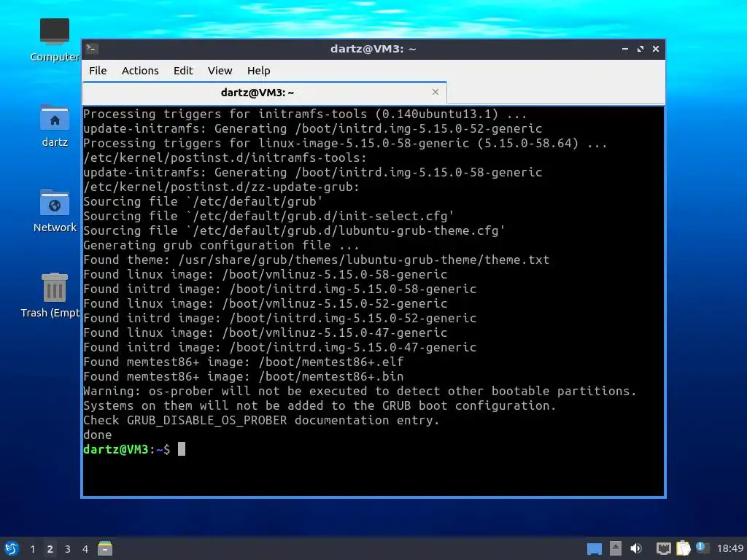The height and width of the screenshot is (560, 747).
Task: Click the terminal icon in title bar
Action: [92, 48]
